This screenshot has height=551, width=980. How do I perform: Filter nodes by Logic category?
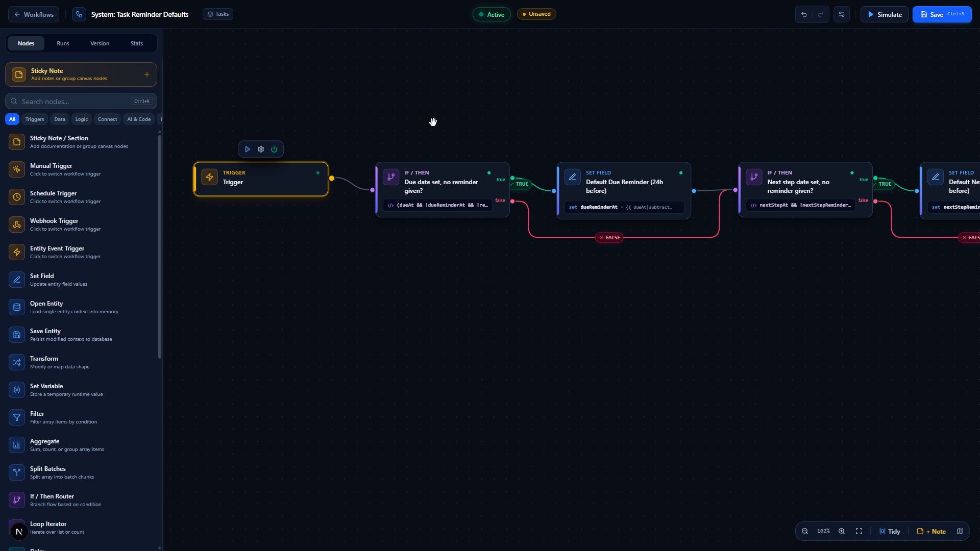(x=82, y=119)
